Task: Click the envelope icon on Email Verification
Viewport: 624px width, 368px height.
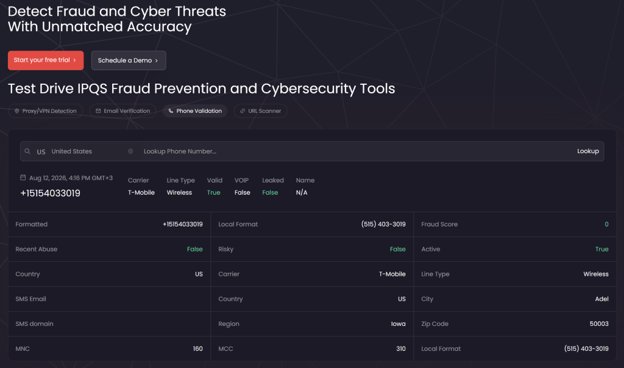Action: pyautogui.click(x=98, y=111)
